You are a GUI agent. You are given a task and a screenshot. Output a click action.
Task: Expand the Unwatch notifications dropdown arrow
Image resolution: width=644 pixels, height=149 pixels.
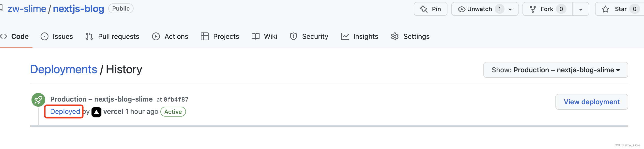click(510, 10)
